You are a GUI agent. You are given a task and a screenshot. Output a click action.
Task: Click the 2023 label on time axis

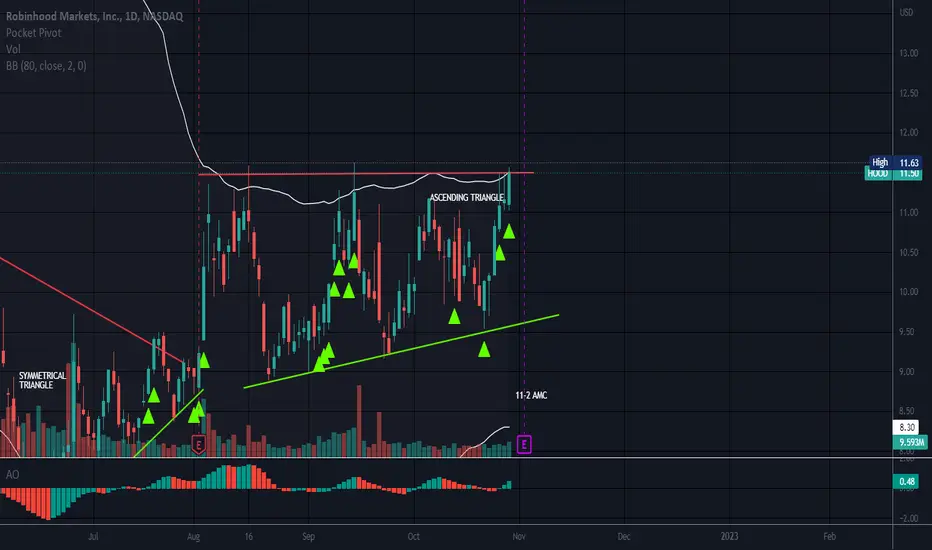pyautogui.click(x=729, y=536)
